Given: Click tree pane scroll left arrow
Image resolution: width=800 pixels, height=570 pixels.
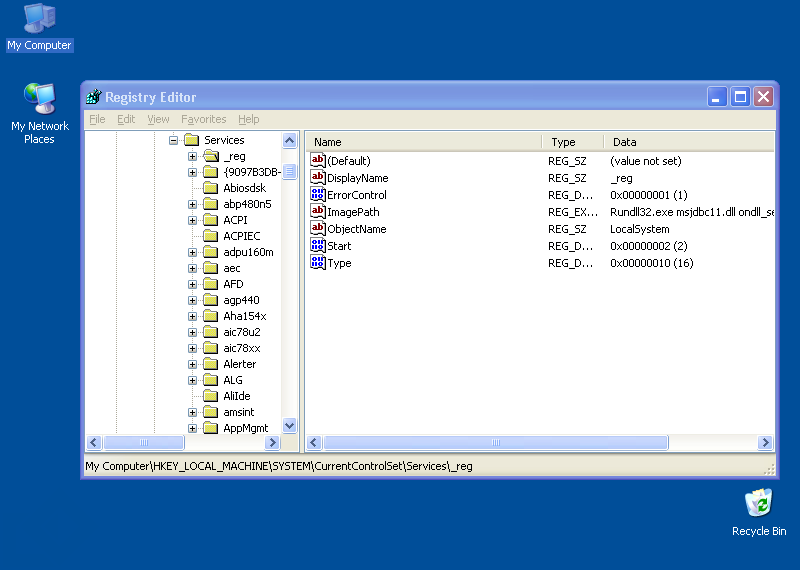Looking at the screenshot, I should (x=94, y=442).
